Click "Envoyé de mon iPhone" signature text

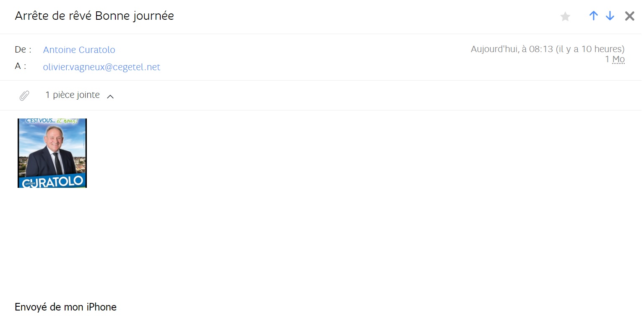coord(65,307)
